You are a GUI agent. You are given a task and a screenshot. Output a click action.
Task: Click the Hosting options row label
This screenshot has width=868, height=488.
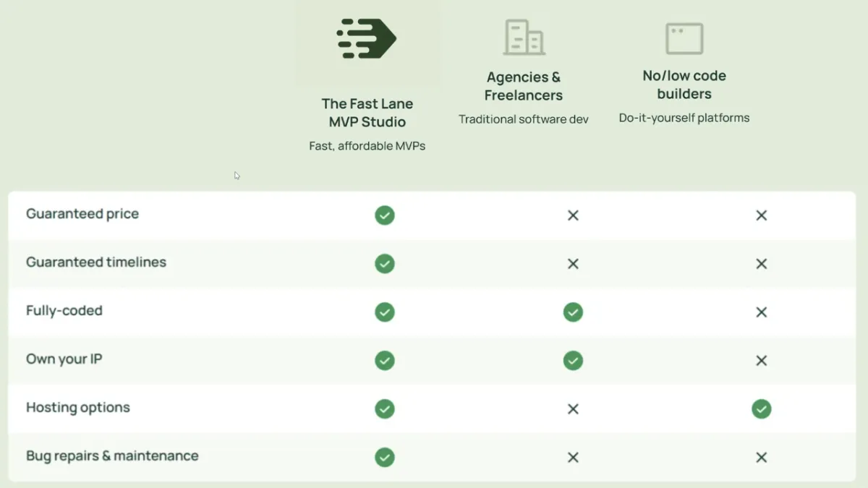pyautogui.click(x=78, y=408)
